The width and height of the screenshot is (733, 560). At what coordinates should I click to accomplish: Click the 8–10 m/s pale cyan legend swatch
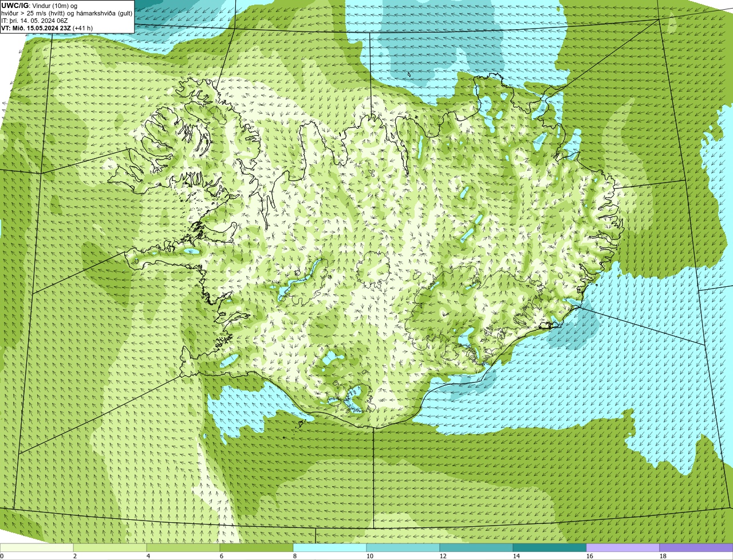(x=330, y=548)
